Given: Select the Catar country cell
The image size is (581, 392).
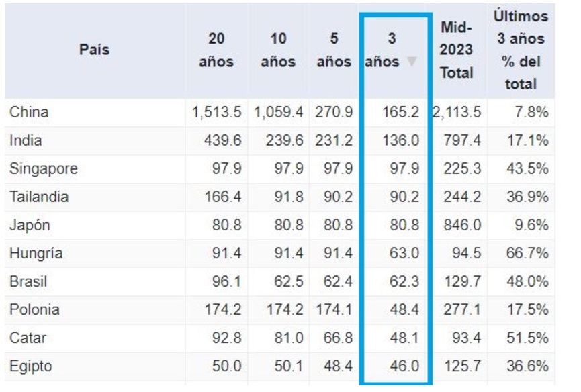Looking at the screenshot, I should [28, 338].
